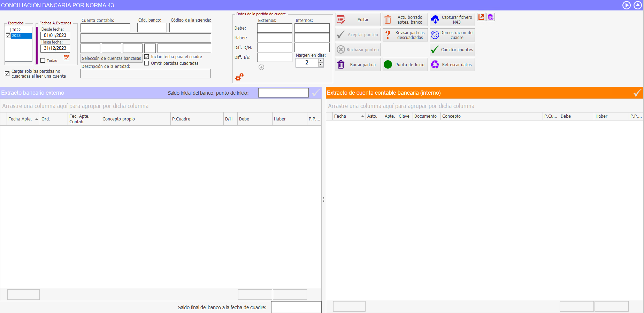Click the orange calendar icon under Hasta fecha
The height and width of the screenshot is (313, 644).
coord(67,58)
